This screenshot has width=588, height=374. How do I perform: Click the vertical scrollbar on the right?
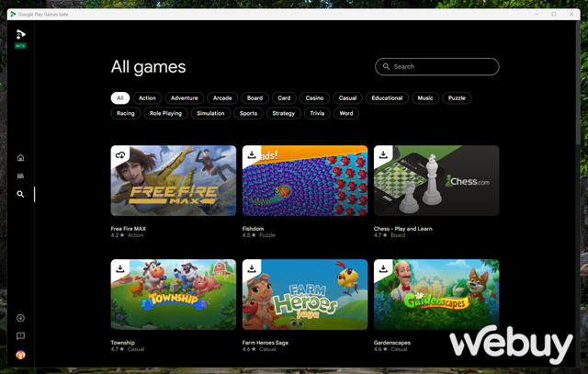578,83
